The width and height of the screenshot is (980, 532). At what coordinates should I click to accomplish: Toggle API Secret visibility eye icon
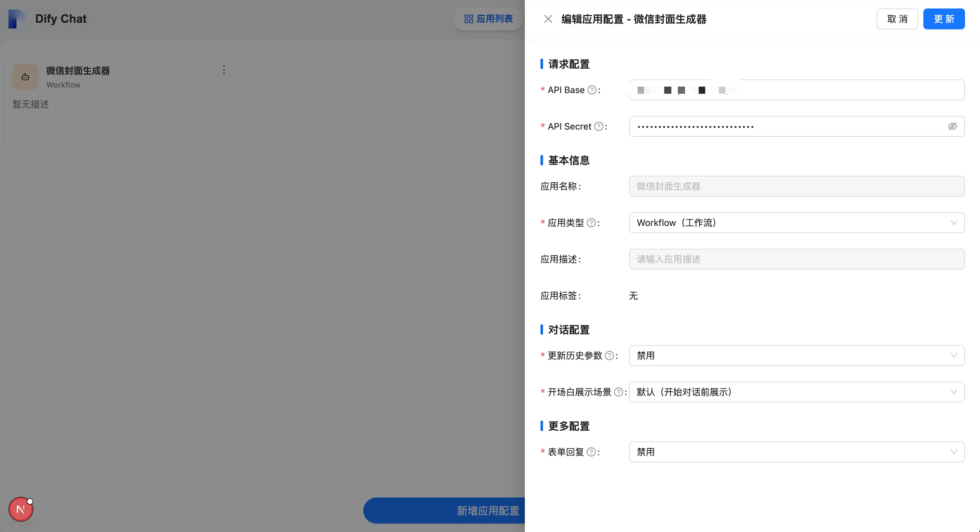952,126
